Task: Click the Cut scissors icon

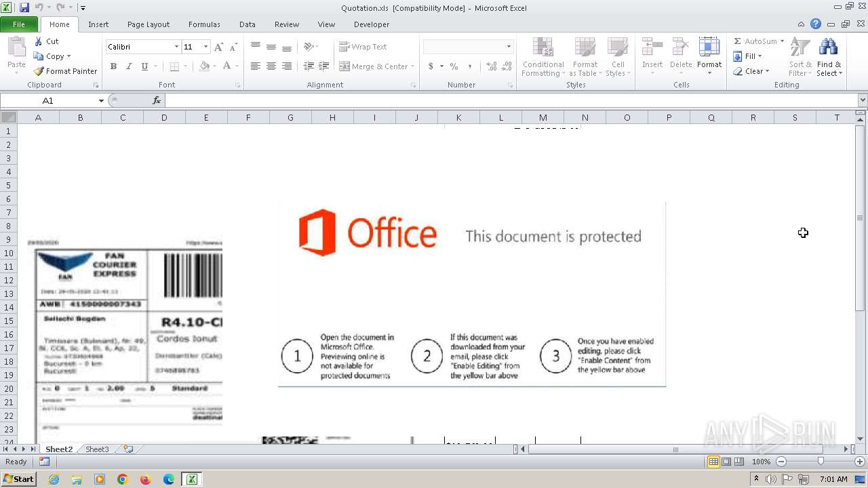Action: coord(39,41)
